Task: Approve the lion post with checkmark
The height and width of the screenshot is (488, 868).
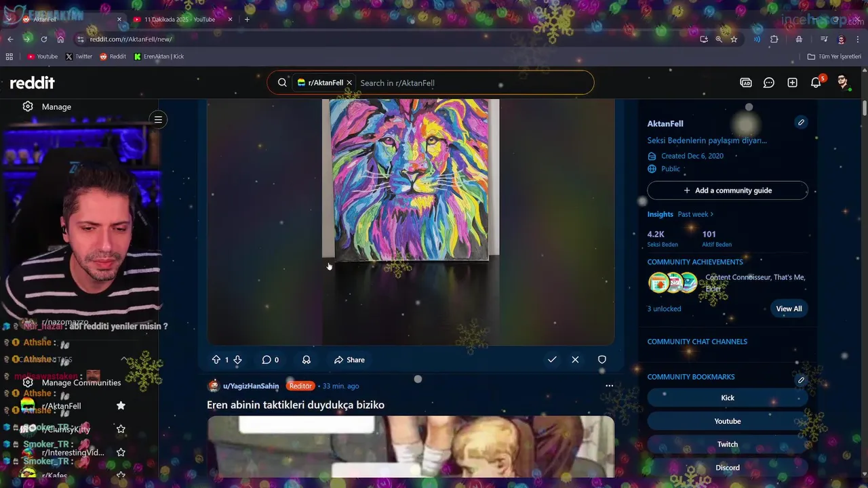Action: click(552, 360)
